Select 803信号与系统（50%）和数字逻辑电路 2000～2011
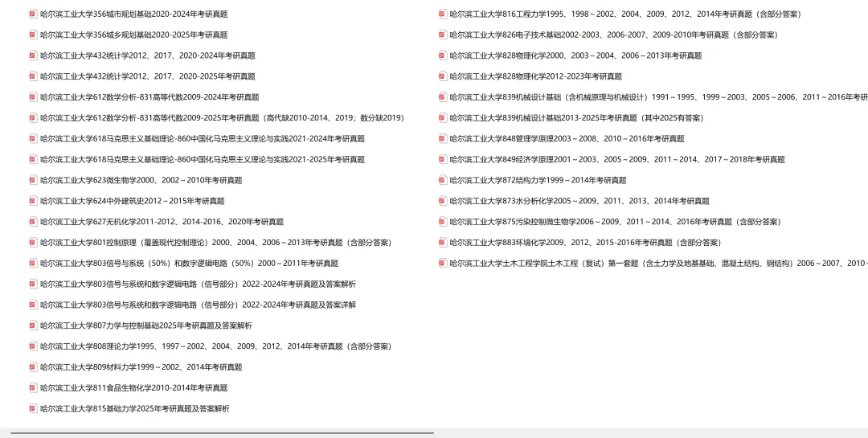Screen dimensions: 868x438 pos(190,263)
